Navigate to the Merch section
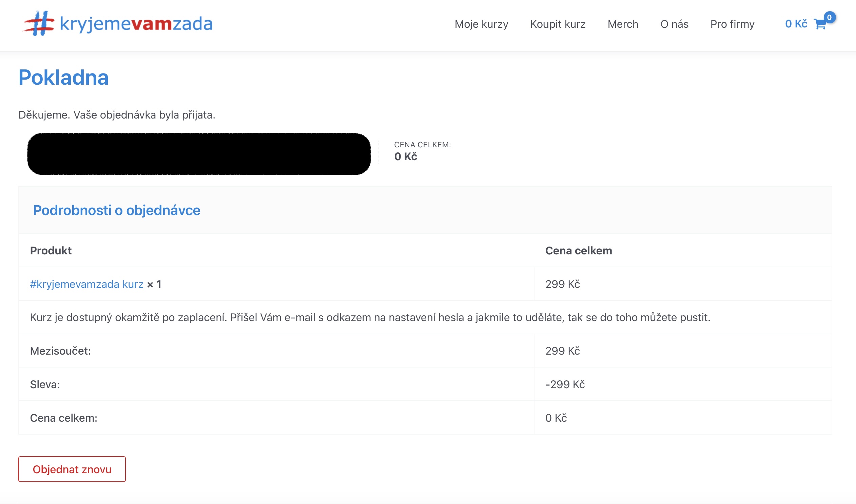The width and height of the screenshot is (856, 504). point(623,24)
